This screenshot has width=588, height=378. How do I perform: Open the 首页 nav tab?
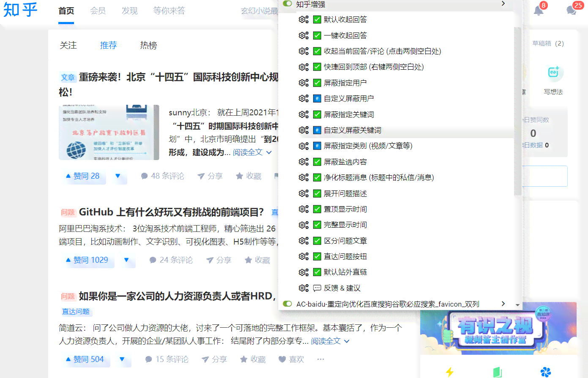click(x=66, y=11)
